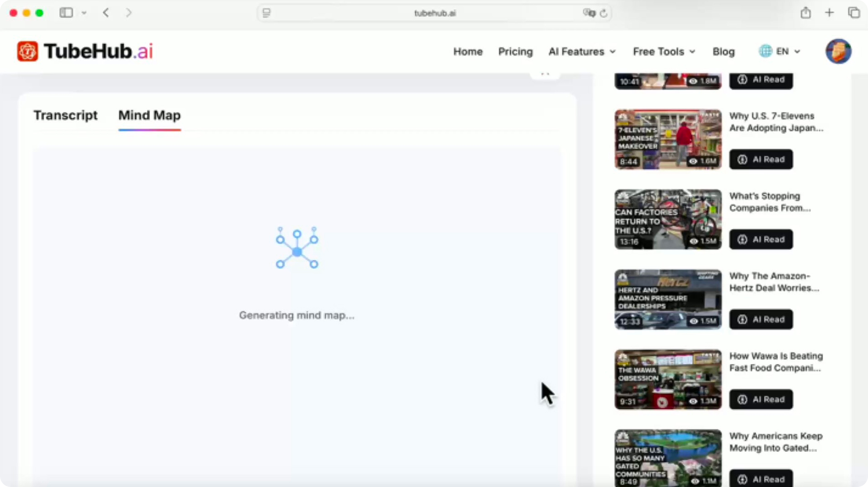Click AI Read on the 7-Eleven video
868x487 pixels.
761,159
